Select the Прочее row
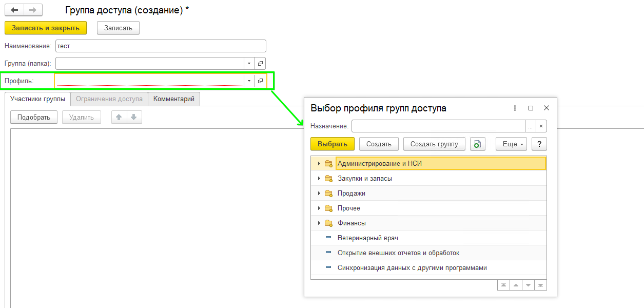Screen dimensions: 644x308 tap(428, 208)
